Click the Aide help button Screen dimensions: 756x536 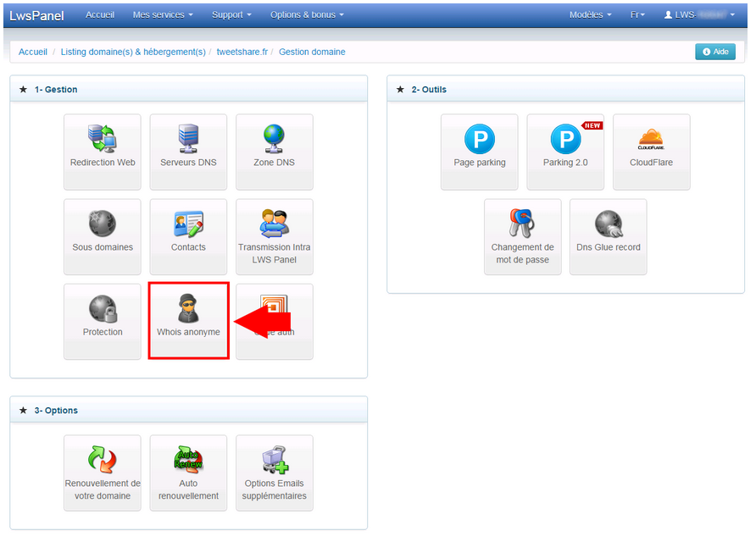[x=715, y=52]
